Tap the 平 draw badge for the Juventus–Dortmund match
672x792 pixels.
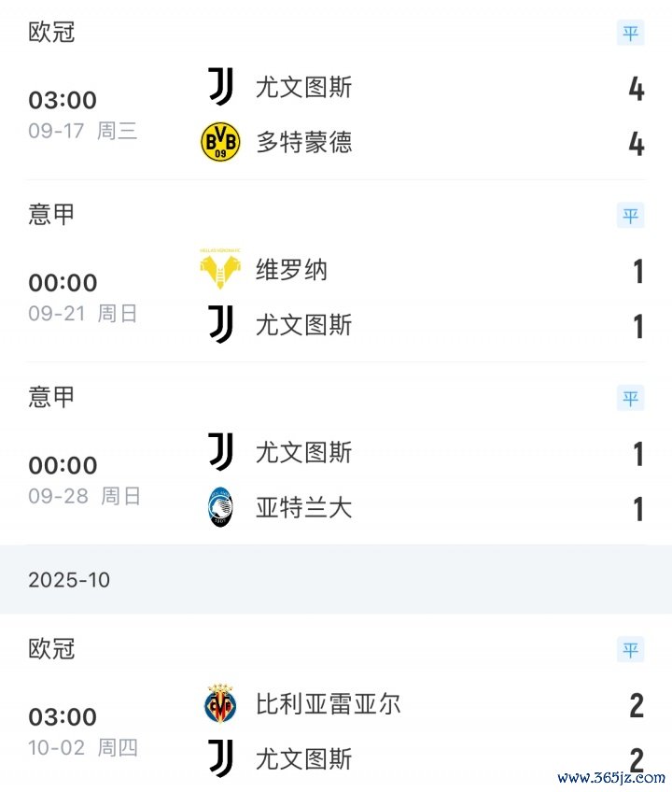[x=631, y=34]
